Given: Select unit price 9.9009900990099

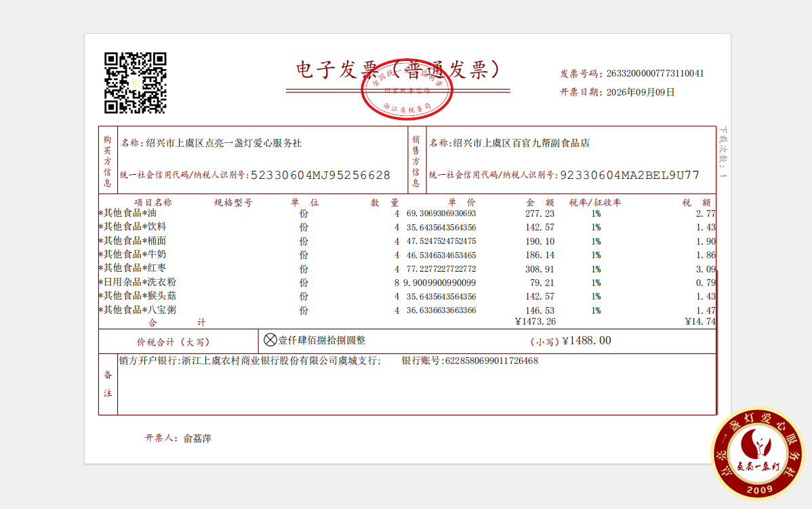Looking at the screenshot, I should [x=440, y=283].
